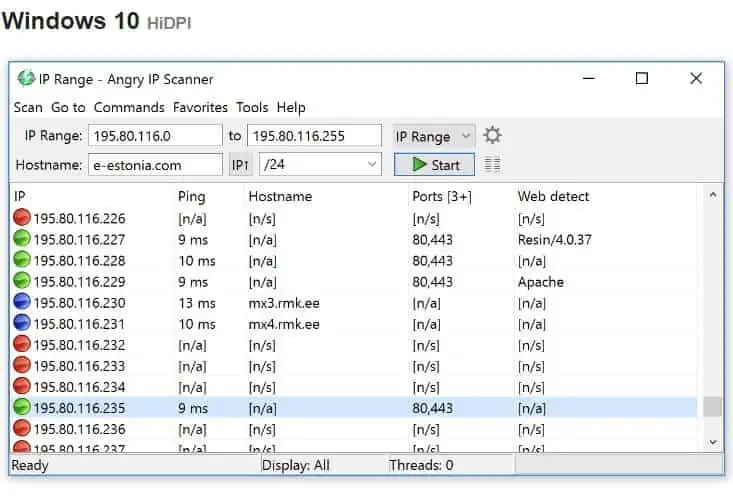Minimize the Angry IP Scanner window
The width and height of the screenshot is (733, 496).
pyautogui.click(x=589, y=78)
